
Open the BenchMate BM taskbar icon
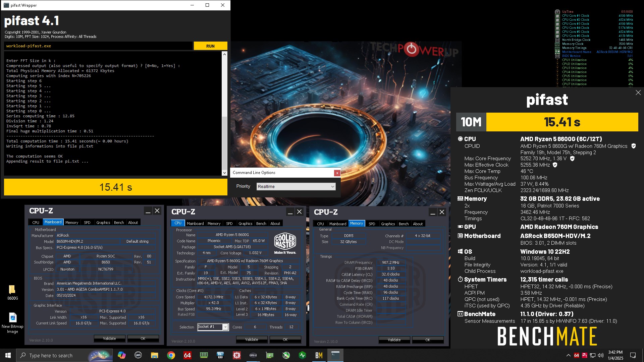pyautogui.click(x=319, y=355)
